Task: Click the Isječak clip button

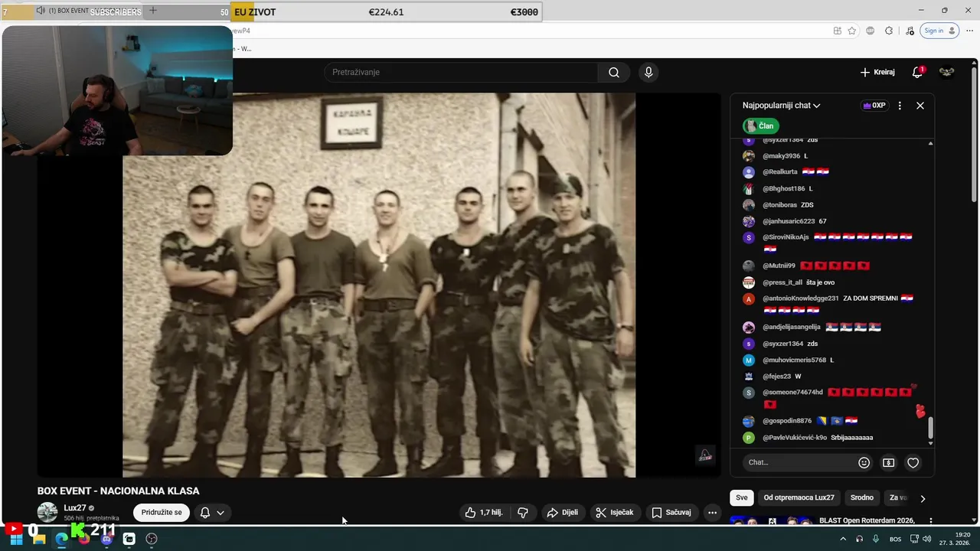Action: pos(615,513)
